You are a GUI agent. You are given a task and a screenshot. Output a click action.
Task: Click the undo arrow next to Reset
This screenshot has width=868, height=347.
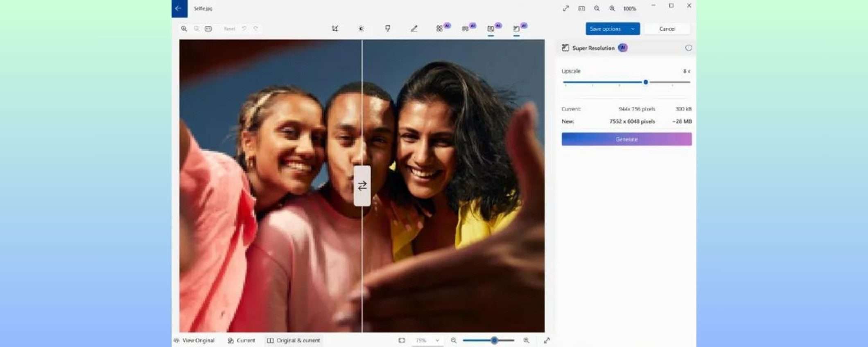pos(244,29)
